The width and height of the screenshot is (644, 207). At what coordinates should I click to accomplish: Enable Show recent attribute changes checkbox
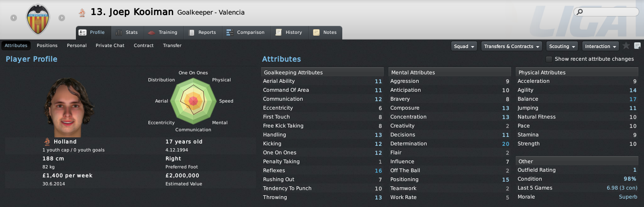(x=549, y=59)
